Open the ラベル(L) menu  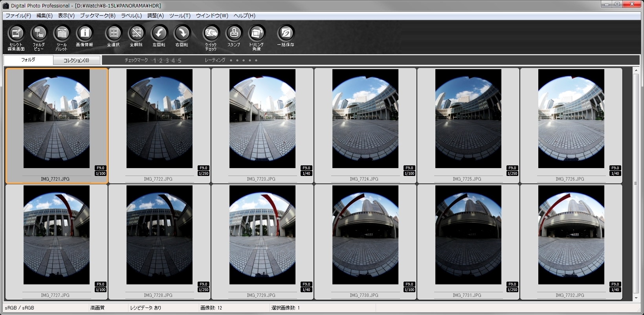[x=131, y=16]
